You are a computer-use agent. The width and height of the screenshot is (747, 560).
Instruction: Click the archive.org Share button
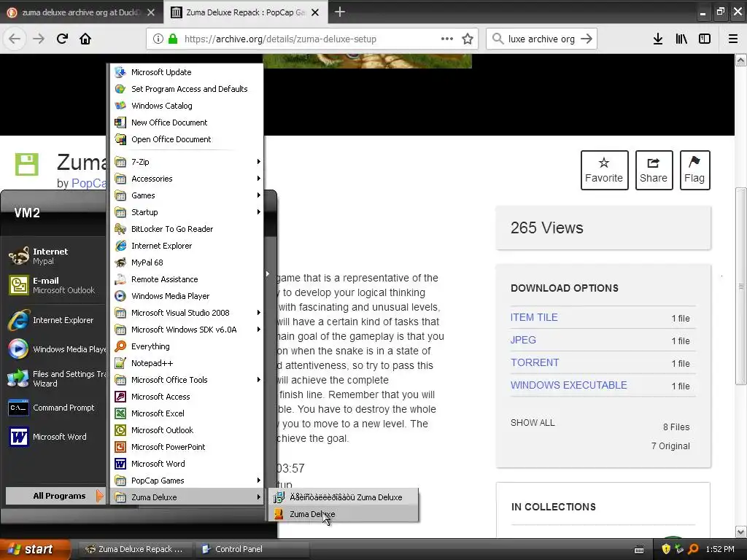click(654, 170)
